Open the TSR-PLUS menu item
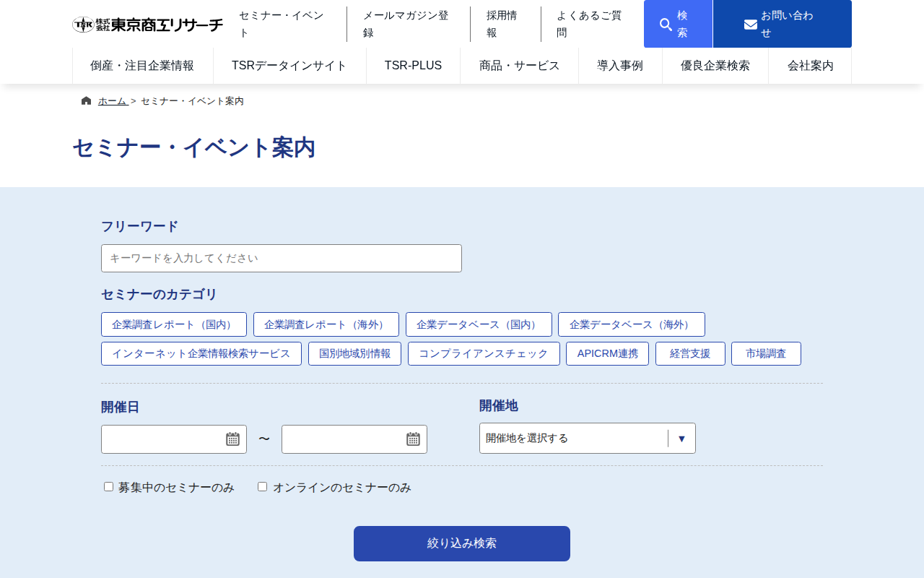The image size is (924, 578). pos(413,65)
